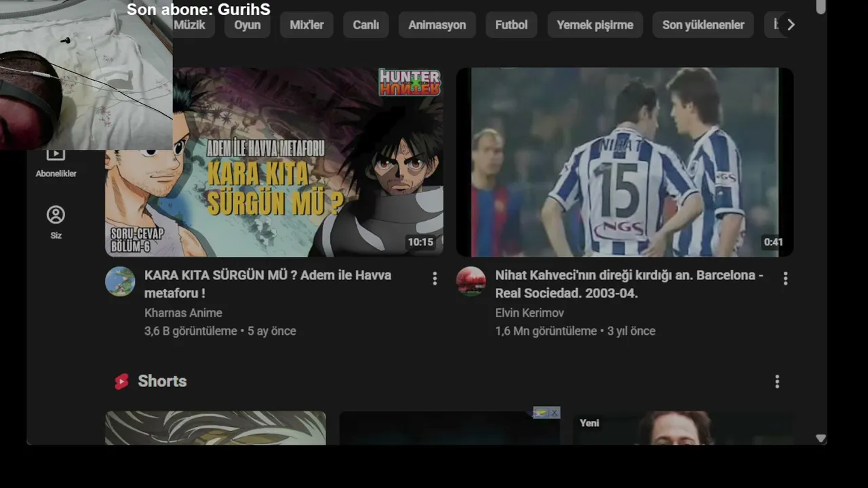The height and width of the screenshot is (488, 868).
Task: Visit the Elvin Kerimov channel name link
Action: click(530, 313)
